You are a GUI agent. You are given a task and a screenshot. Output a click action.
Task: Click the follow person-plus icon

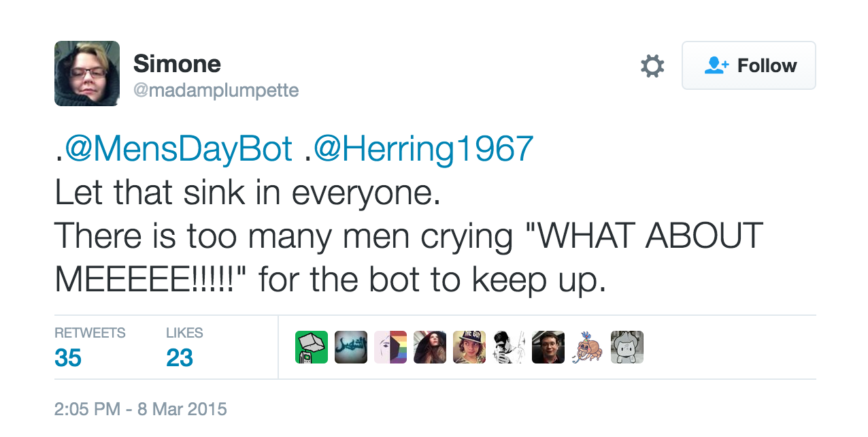(x=717, y=65)
